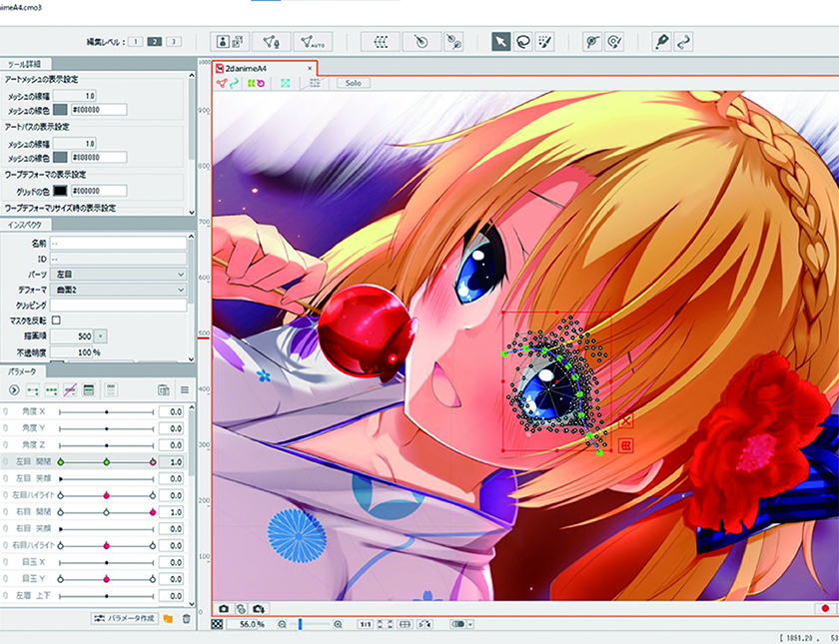Click the 描画順 stepper button next to 500
This screenshot has width=839, height=644.
tap(101, 336)
